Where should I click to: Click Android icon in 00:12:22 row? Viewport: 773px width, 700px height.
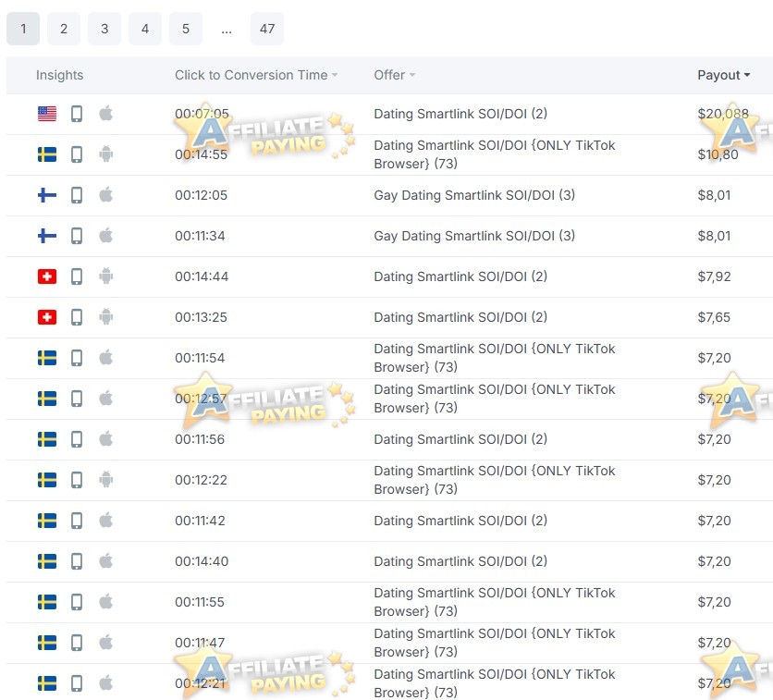[x=106, y=480]
